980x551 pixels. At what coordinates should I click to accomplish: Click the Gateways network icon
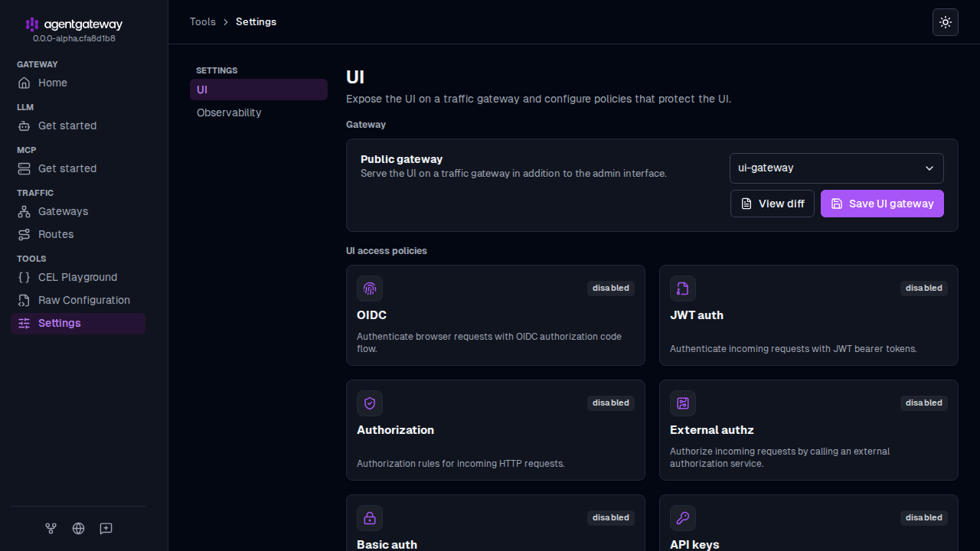pos(24,211)
